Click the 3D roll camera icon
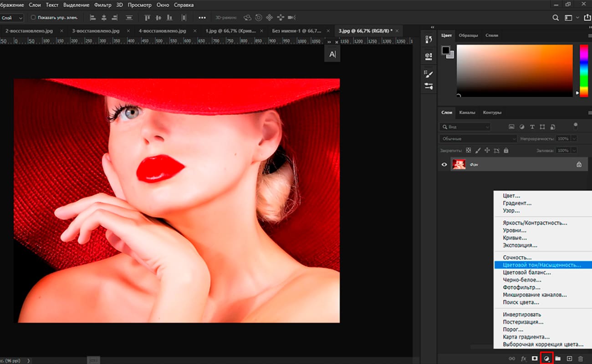This screenshot has width=592, height=364. (x=259, y=18)
